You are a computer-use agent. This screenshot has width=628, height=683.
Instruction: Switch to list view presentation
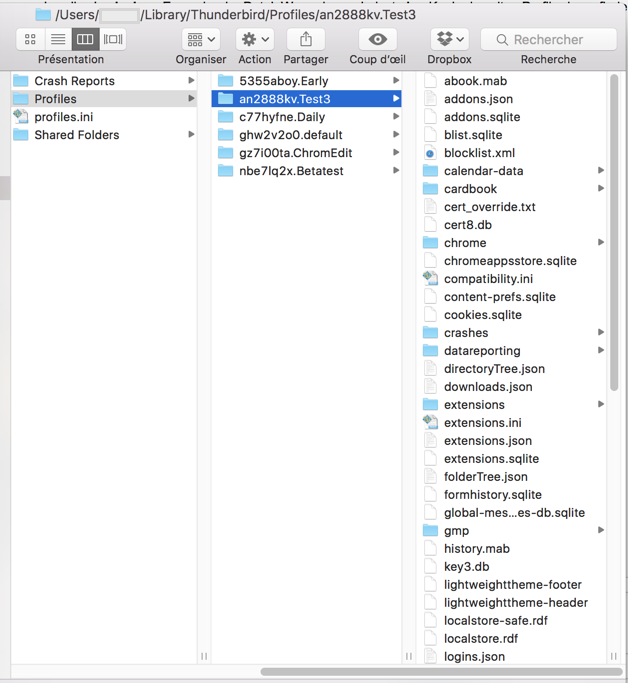pyautogui.click(x=58, y=40)
